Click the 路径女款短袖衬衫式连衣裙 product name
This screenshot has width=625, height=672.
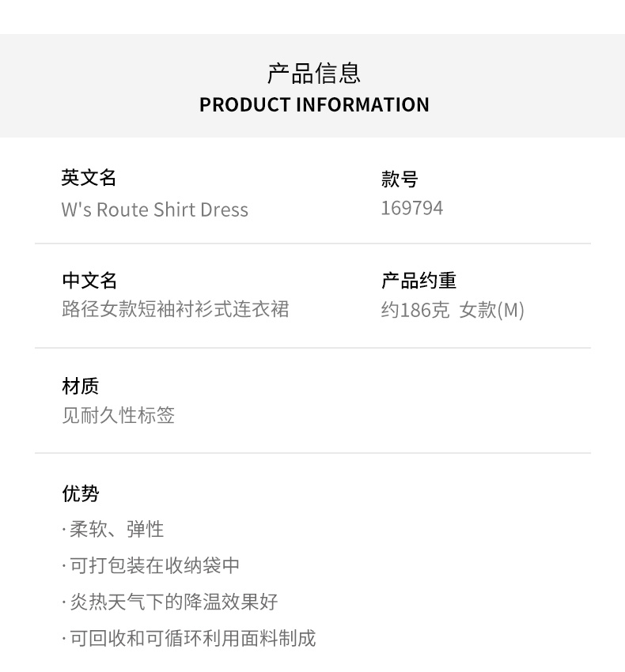(x=176, y=309)
